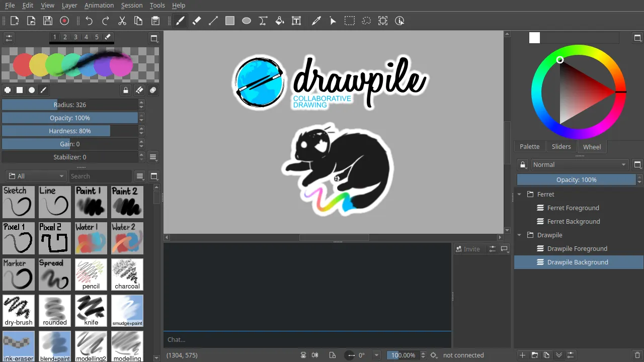
Task: Select the Eraser tool in the toolbar
Action: (x=197, y=21)
